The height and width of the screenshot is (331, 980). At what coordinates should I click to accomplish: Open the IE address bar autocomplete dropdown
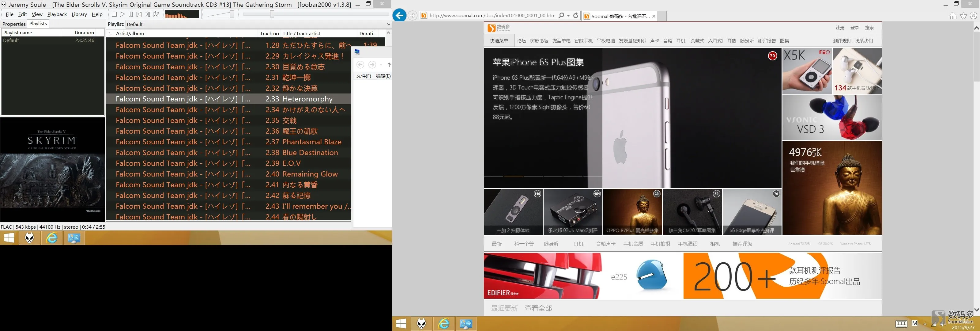(568, 16)
